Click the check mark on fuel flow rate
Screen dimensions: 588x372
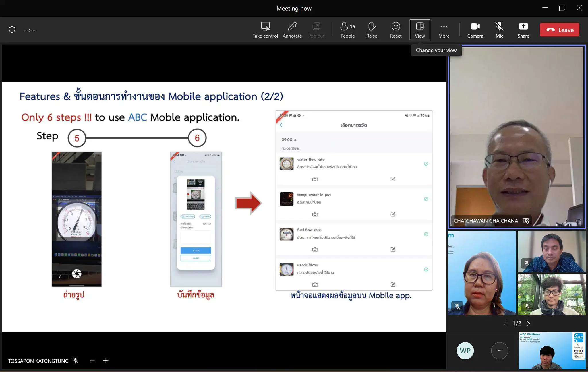(x=426, y=234)
